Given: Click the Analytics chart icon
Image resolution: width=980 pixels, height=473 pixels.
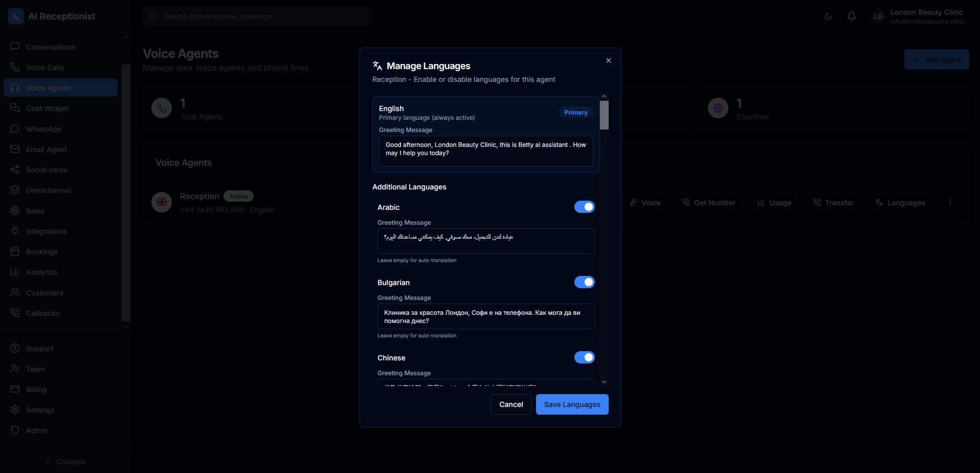Looking at the screenshot, I should pyautogui.click(x=15, y=272).
